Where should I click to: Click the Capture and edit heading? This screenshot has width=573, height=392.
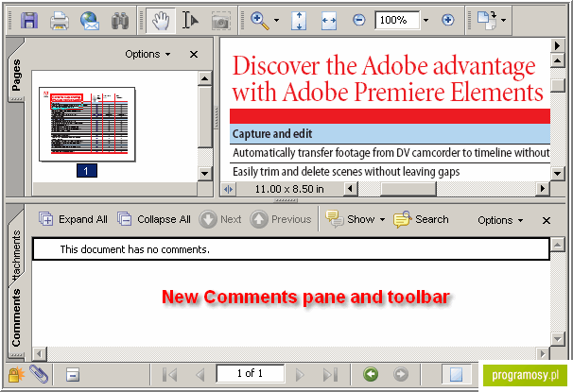pyautogui.click(x=272, y=133)
